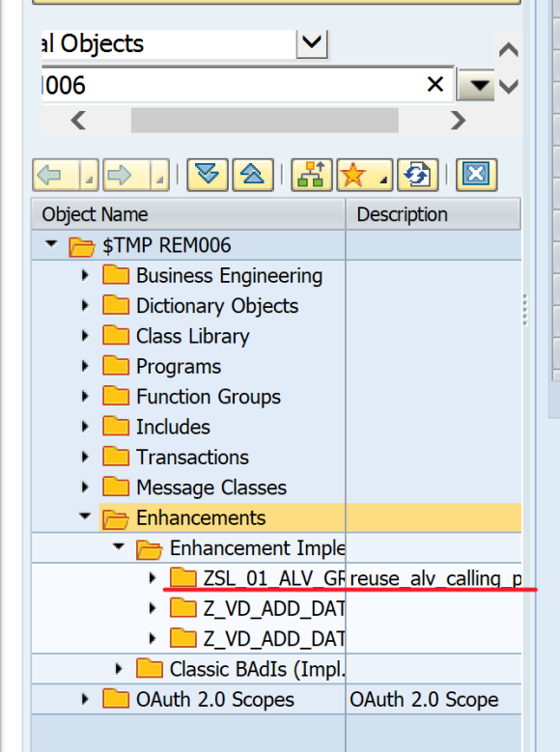Viewport: 560px width, 752px height.
Task: Click the right arrow of horizontal scrollbar
Action: tap(459, 120)
